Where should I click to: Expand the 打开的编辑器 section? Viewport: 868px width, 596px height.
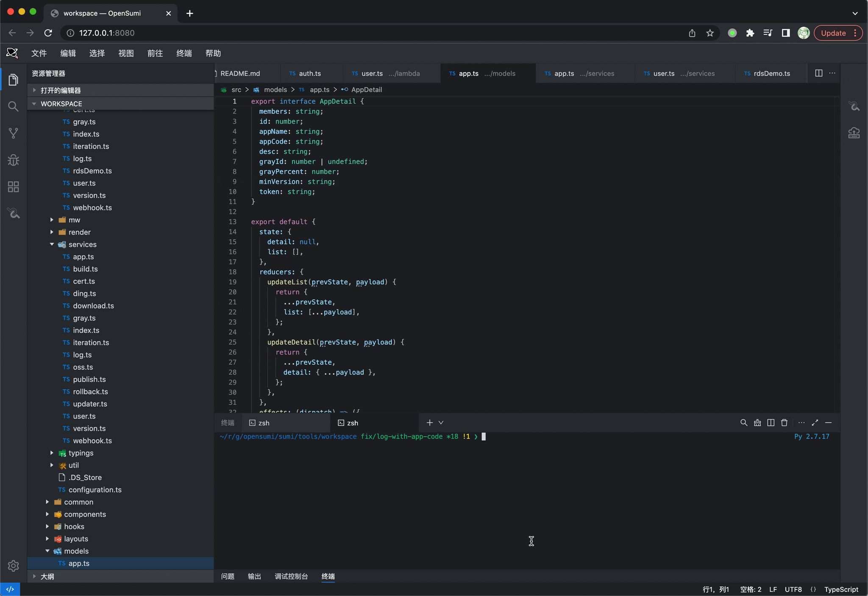coord(120,90)
